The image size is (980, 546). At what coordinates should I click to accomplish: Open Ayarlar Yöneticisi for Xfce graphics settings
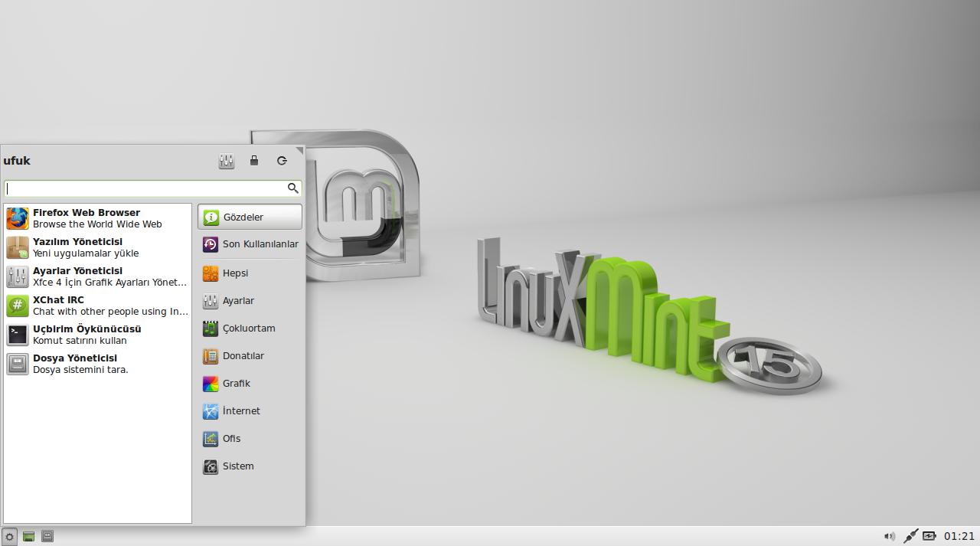[x=77, y=276]
